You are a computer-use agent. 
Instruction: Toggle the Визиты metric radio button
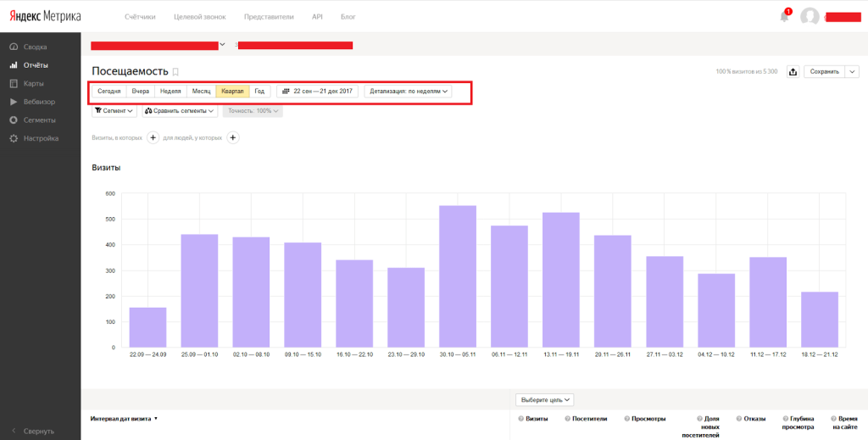coord(520,419)
